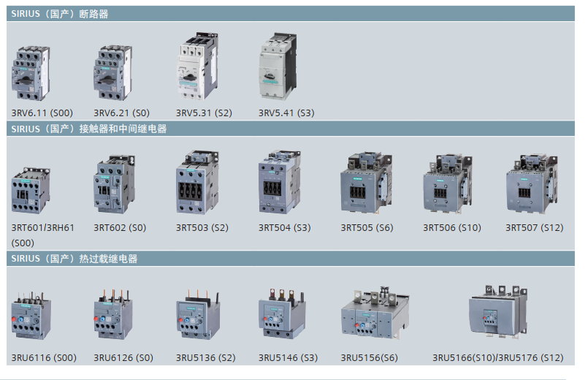Select the 3RU5166/3RU5176 relay image
Image resolution: width=588 pixels, height=380 pixels.
point(498,311)
